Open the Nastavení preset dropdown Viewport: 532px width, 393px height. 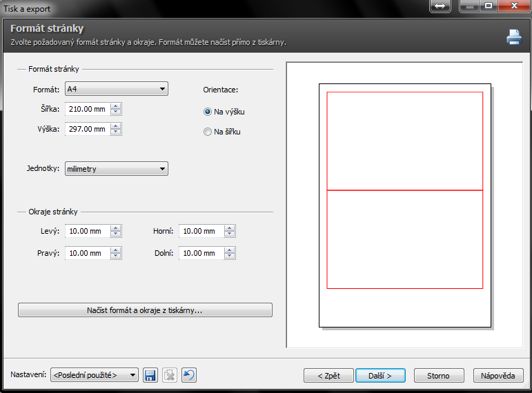coord(95,375)
